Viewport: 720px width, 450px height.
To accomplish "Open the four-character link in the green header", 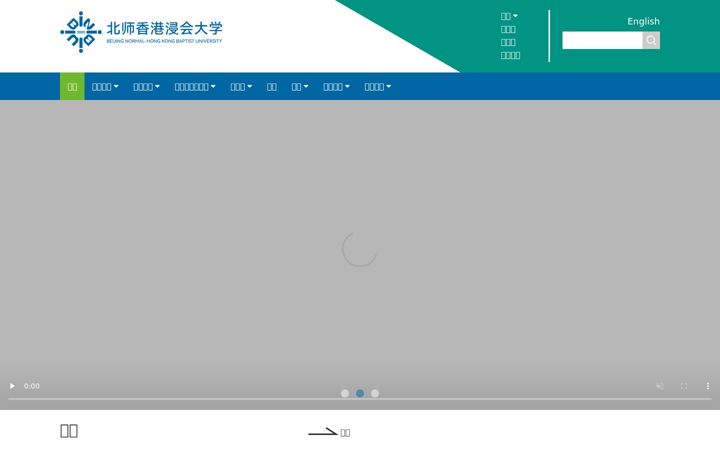I will tap(510, 56).
